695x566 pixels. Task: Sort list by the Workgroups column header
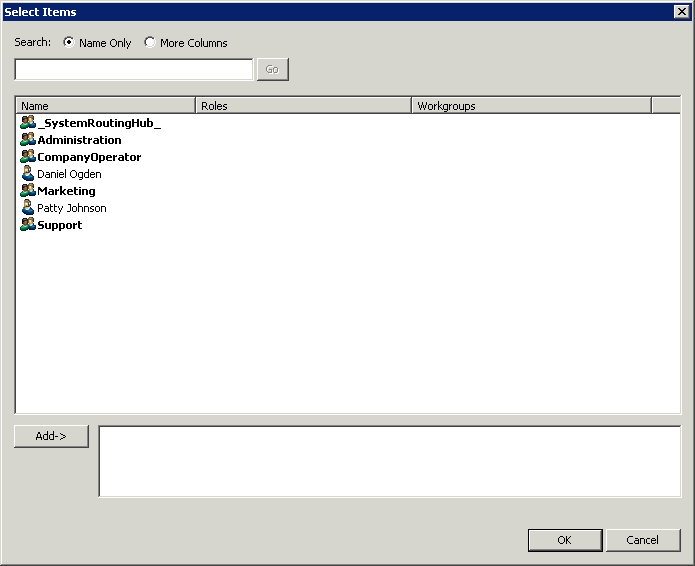coord(530,106)
